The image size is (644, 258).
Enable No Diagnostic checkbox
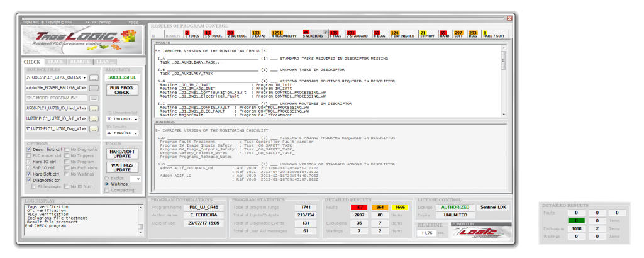coord(67,150)
